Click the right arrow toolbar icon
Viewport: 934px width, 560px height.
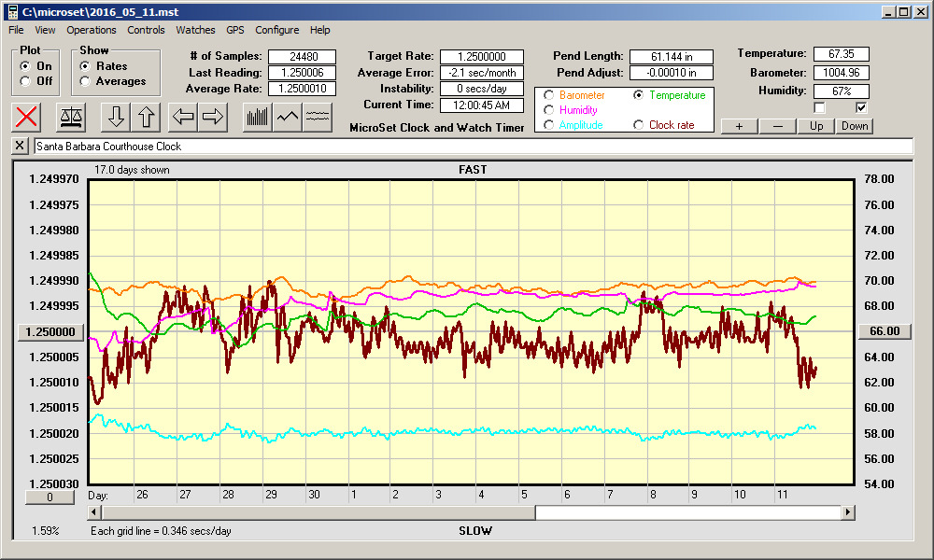(x=213, y=117)
